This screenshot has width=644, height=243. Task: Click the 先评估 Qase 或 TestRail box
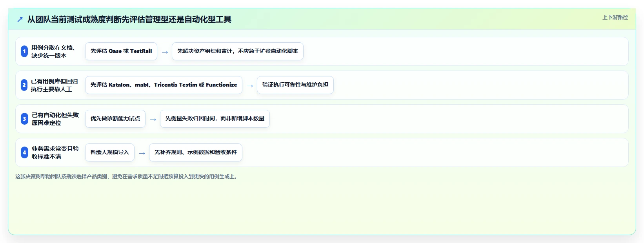[x=121, y=51]
